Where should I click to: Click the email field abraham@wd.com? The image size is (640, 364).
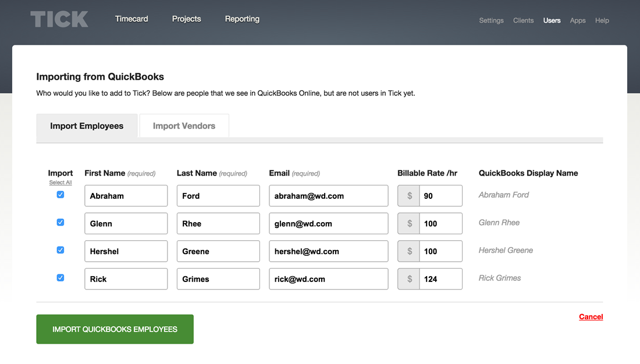(329, 196)
